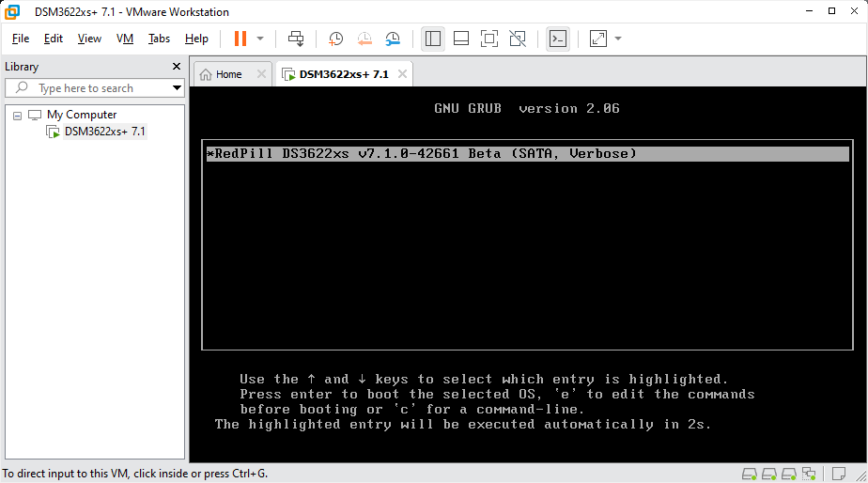
Task: Toggle the console view button
Action: 558,39
